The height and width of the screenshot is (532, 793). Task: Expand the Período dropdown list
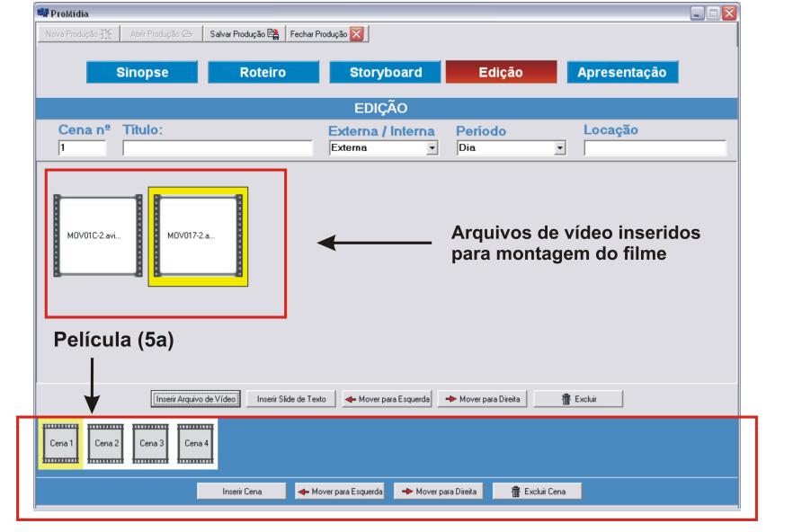[x=562, y=149]
